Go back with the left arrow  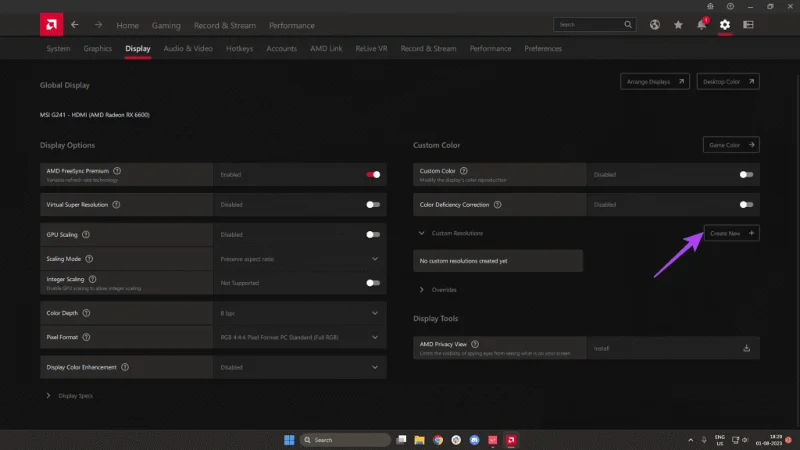pyautogui.click(x=75, y=24)
